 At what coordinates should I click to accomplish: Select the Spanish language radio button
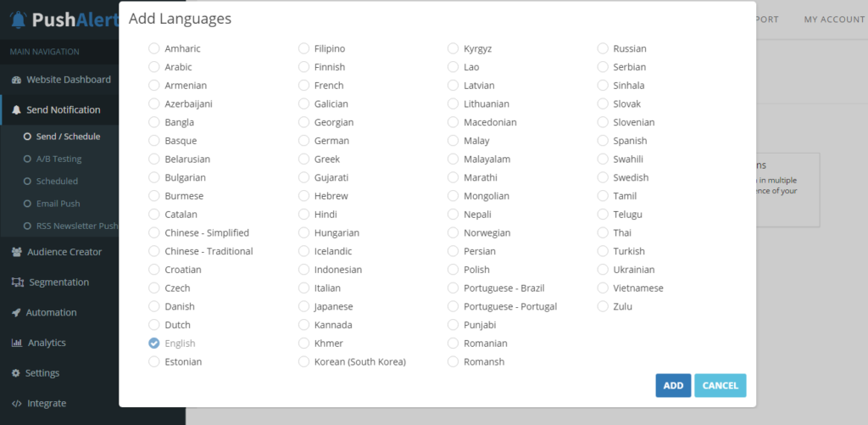coord(603,141)
